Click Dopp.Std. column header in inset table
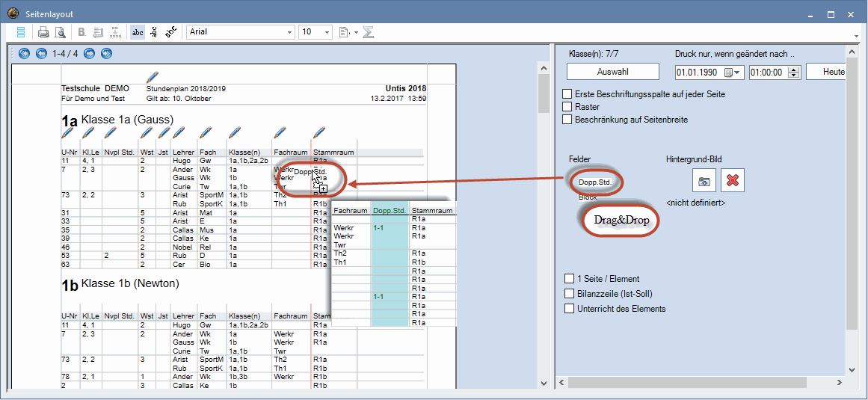The image size is (868, 400). click(390, 210)
